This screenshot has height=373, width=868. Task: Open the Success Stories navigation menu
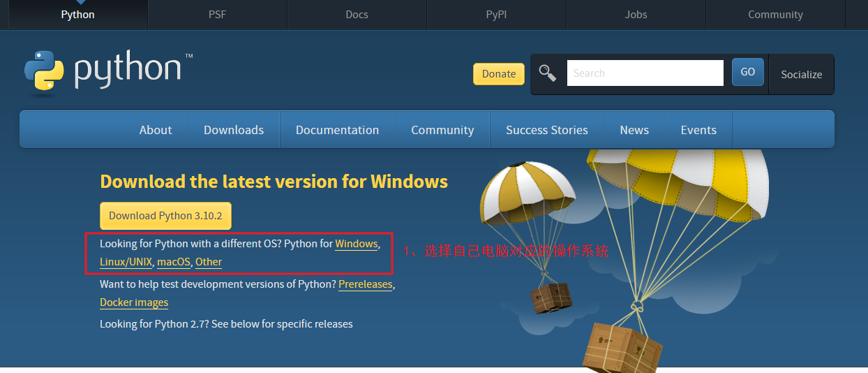point(547,130)
